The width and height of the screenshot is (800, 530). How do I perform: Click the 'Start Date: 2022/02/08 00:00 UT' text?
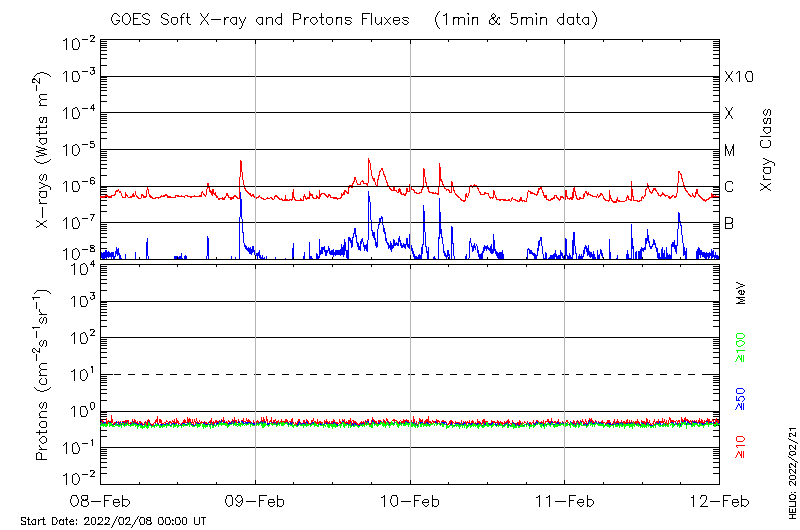(x=113, y=521)
